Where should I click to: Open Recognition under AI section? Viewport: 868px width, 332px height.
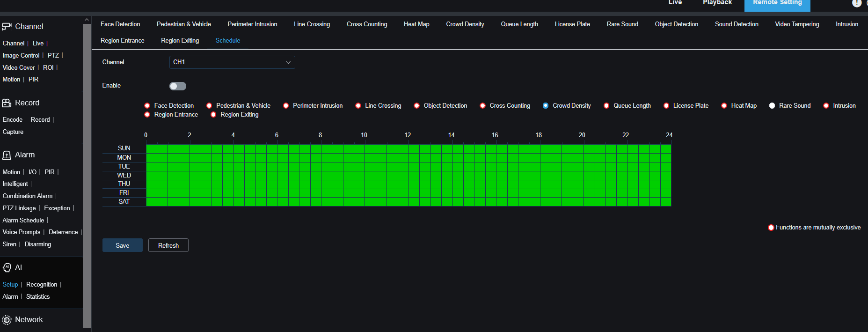[x=42, y=285]
